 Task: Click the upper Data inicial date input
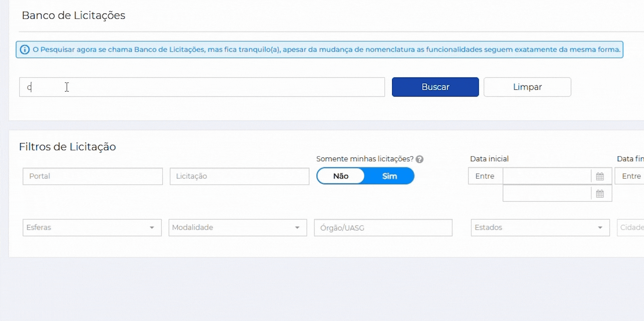pyautogui.click(x=547, y=176)
